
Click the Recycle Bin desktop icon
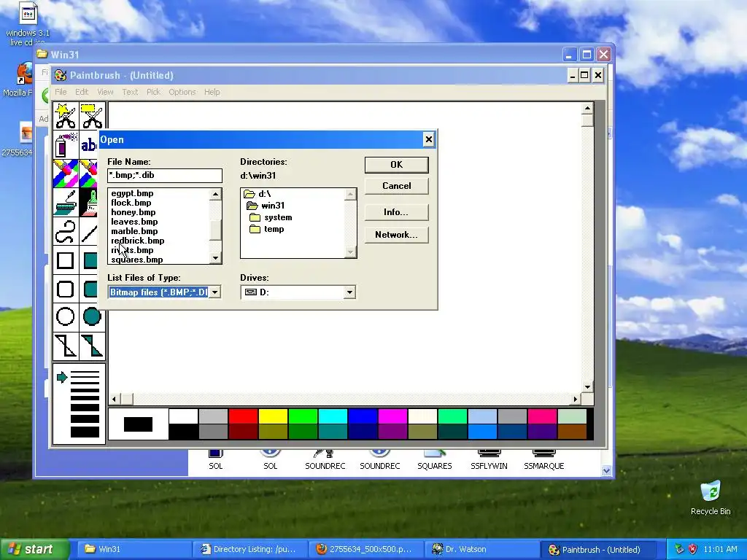coord(711,497)
